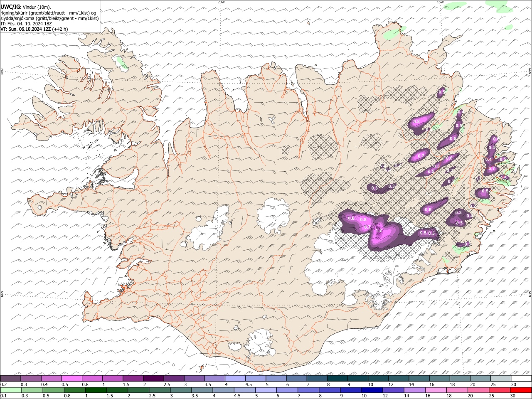Click the upper legend swatch between 6 and 7
The height and width of the screenshot is (399, 532).
(296, 378)
